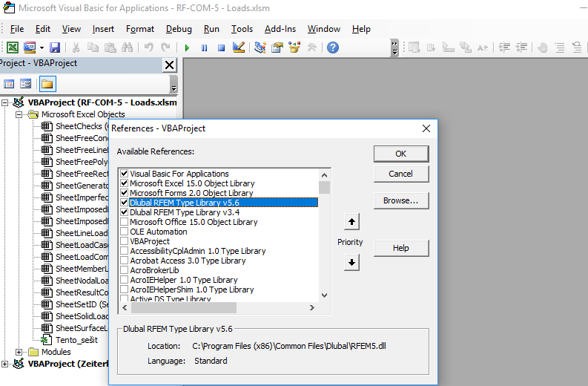This screenshot has height=386, width=588.
Task: Move reference priority up
Action: click(x=351, y=221)
